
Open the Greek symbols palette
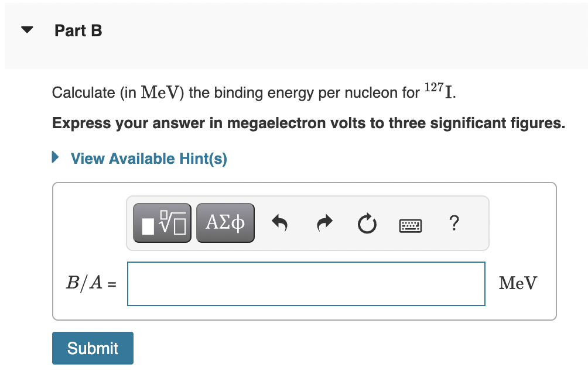pos(225,222)
